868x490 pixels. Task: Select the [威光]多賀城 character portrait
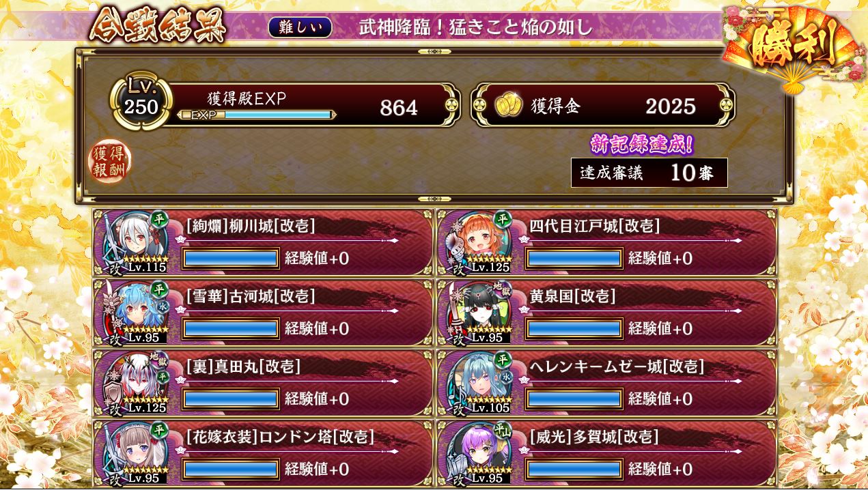tap(479, 453)
